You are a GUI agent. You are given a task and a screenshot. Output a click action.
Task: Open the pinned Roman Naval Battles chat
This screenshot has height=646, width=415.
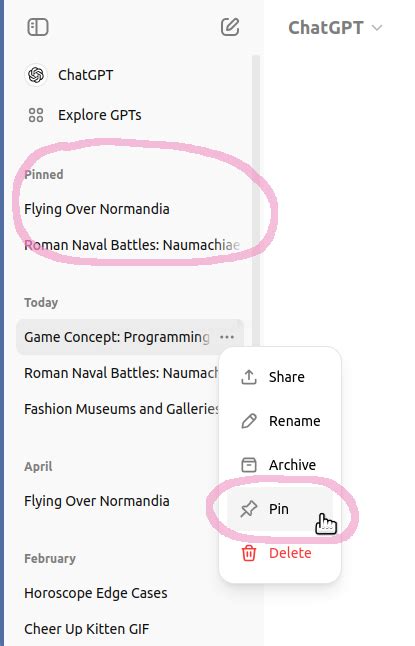pos(130,245)
